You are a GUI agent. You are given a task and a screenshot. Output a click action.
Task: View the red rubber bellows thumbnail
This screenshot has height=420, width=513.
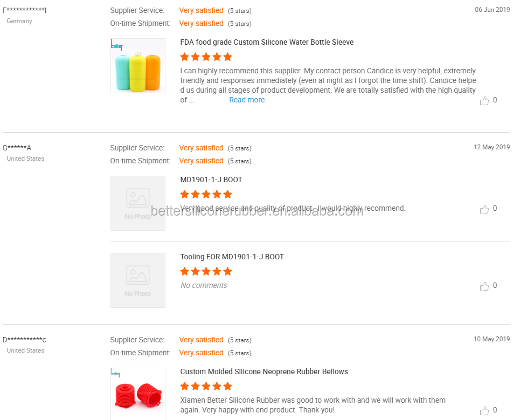[x=138, y=394]
